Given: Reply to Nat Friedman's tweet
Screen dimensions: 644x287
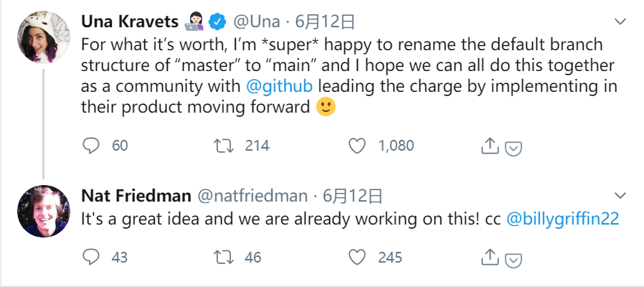Looking at the screenshot, I should click(92, 256).
